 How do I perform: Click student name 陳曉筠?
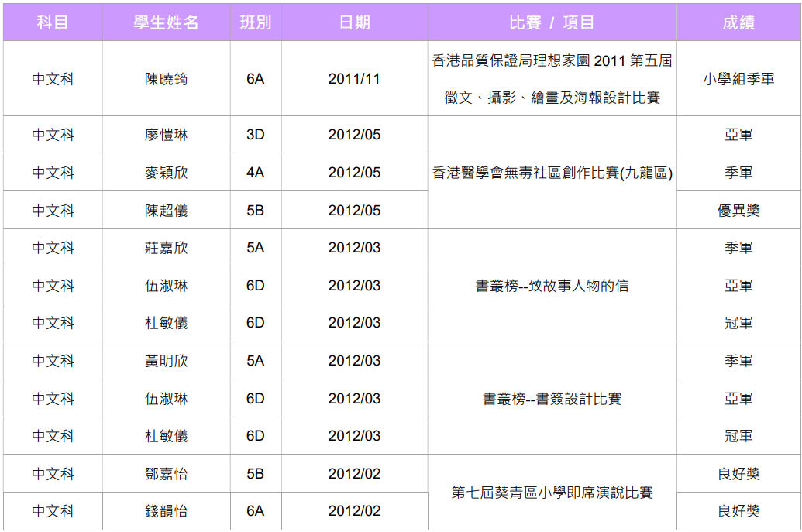click(x=166, y=79)
